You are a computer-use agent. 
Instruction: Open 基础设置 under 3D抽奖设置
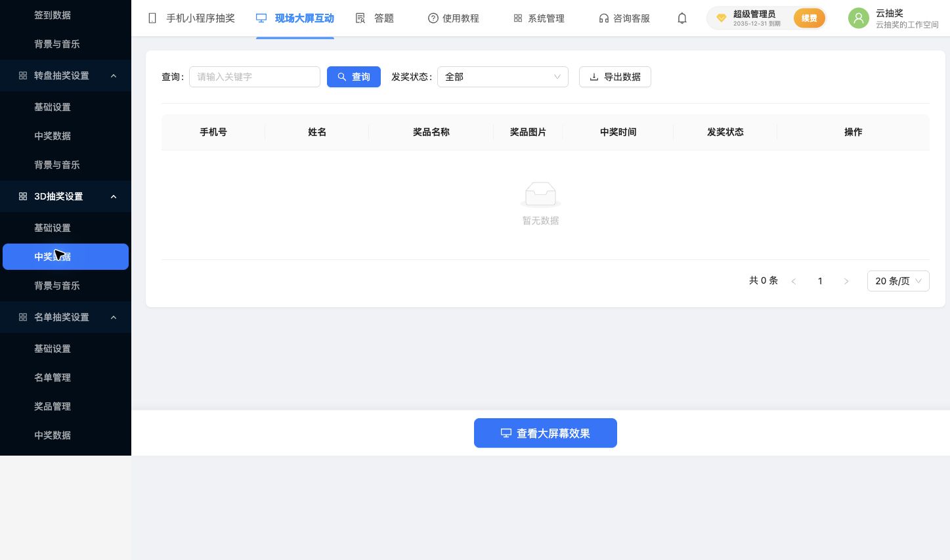tap(53, 228)
